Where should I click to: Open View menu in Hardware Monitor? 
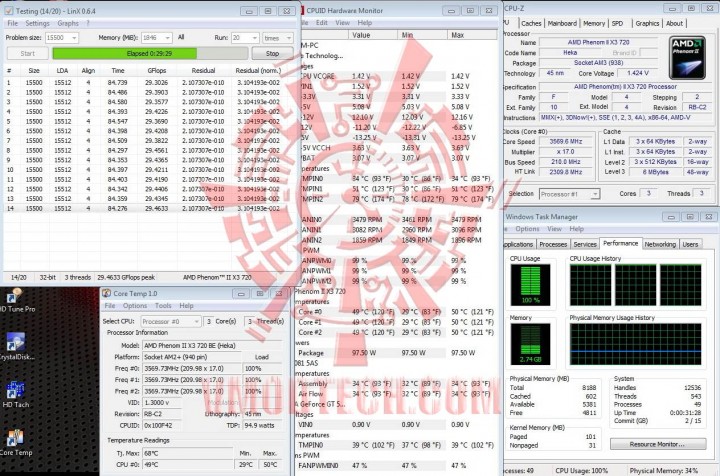tap(343, 22)
